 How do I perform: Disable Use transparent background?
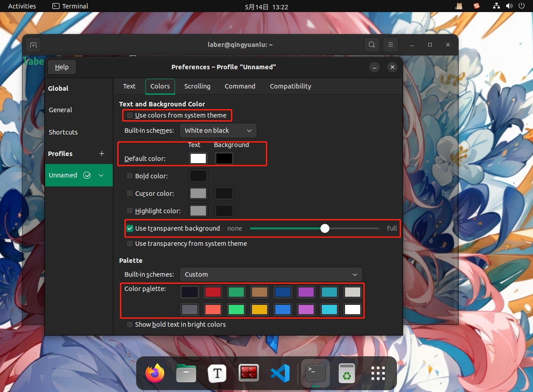pyautogui.click(x=130, y=228)
